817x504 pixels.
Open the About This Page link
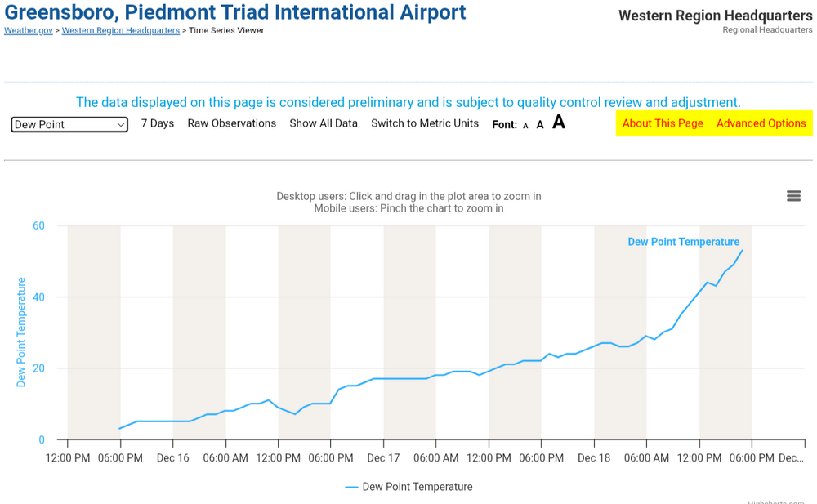[663, 123]
